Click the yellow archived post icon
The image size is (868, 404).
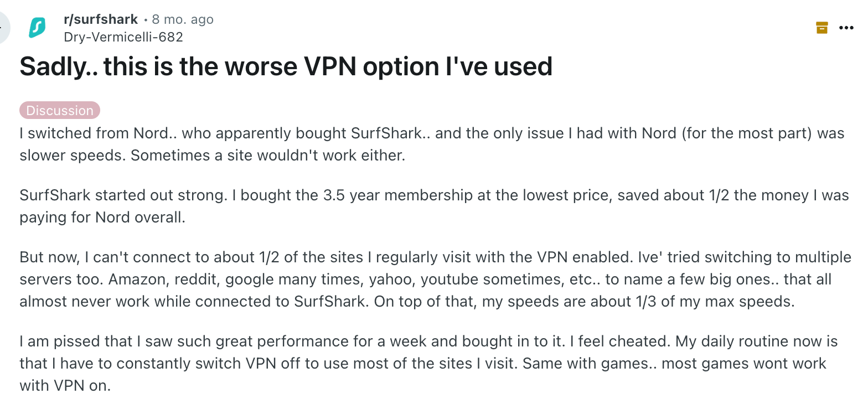[x=822, y=28]
